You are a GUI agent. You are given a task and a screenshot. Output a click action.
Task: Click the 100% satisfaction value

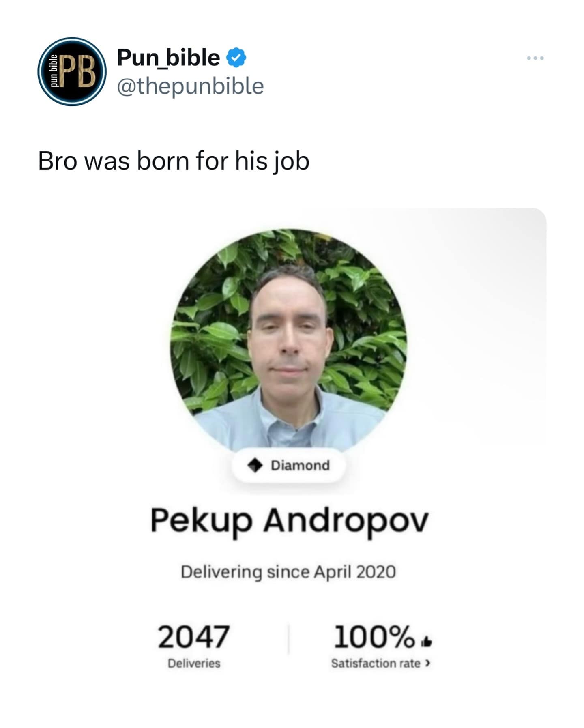374,637
